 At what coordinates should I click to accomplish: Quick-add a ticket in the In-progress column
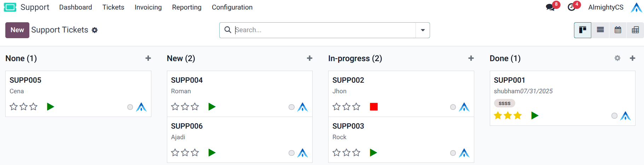click(x=471, y=58)
